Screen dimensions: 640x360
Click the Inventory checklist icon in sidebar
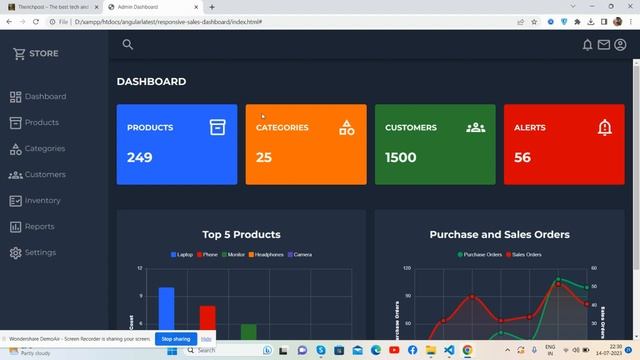(16, 201)
